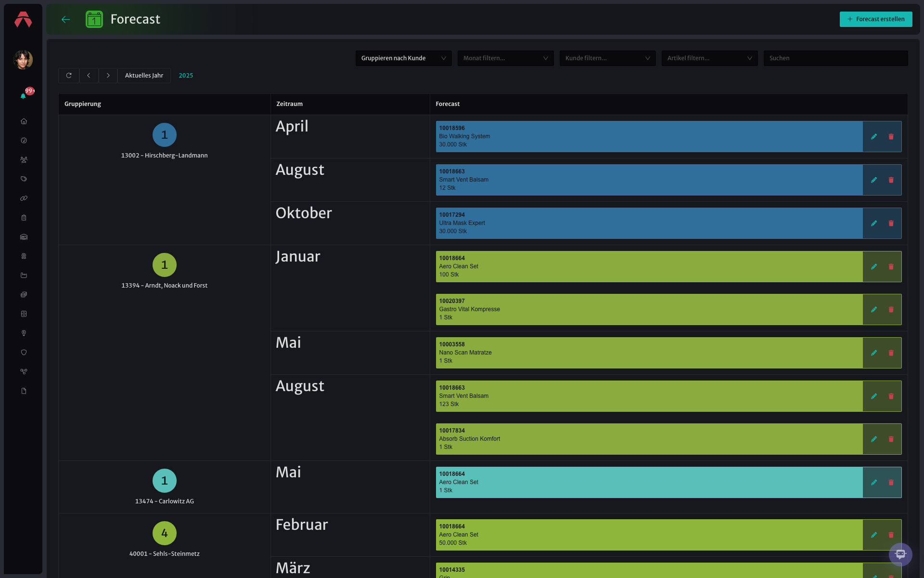The height and width of the screenshot is (578, 924).
Task: Expand the Artikel filtern dropdown
Action: [x=709, y=58]
